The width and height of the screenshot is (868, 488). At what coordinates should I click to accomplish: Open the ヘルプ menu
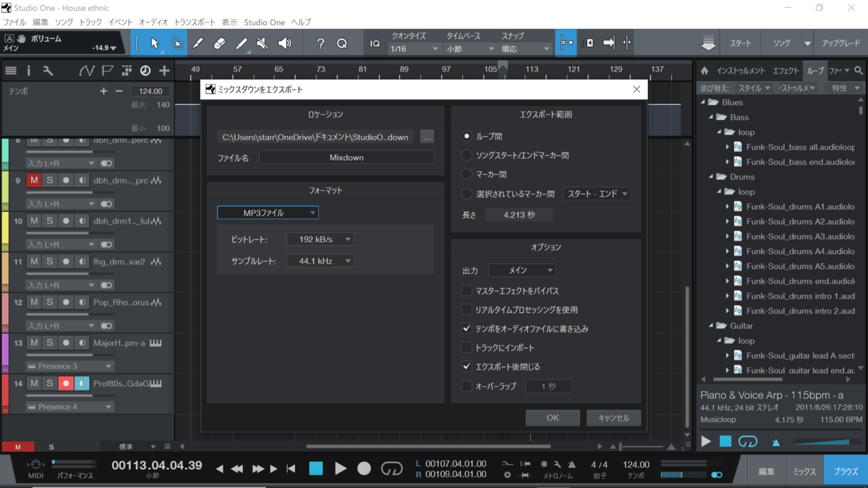point(301,22)
